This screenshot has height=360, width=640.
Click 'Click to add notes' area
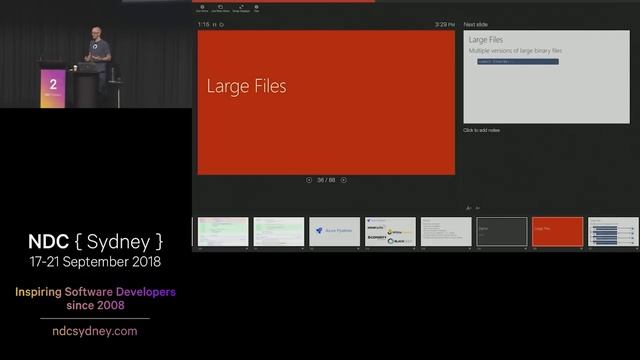coord(481,130)
